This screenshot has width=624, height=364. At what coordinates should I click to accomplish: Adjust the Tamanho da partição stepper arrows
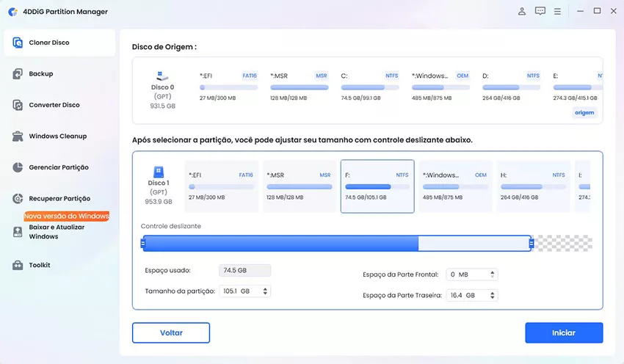coord(265,291)
